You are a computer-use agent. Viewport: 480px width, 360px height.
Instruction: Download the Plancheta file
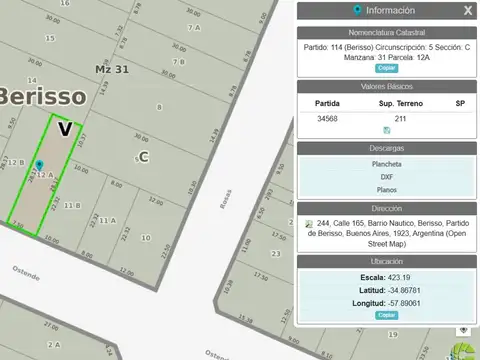387,164
